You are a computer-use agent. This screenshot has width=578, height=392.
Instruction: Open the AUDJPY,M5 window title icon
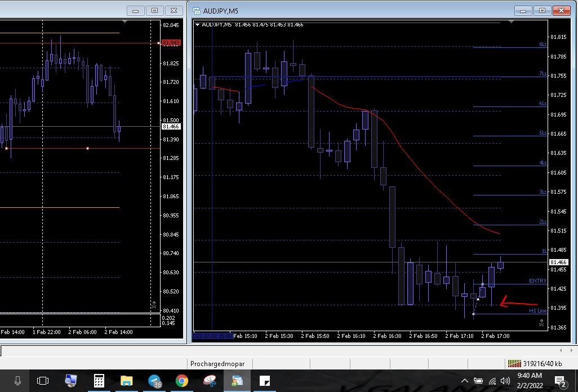click(x=197, y=11)
